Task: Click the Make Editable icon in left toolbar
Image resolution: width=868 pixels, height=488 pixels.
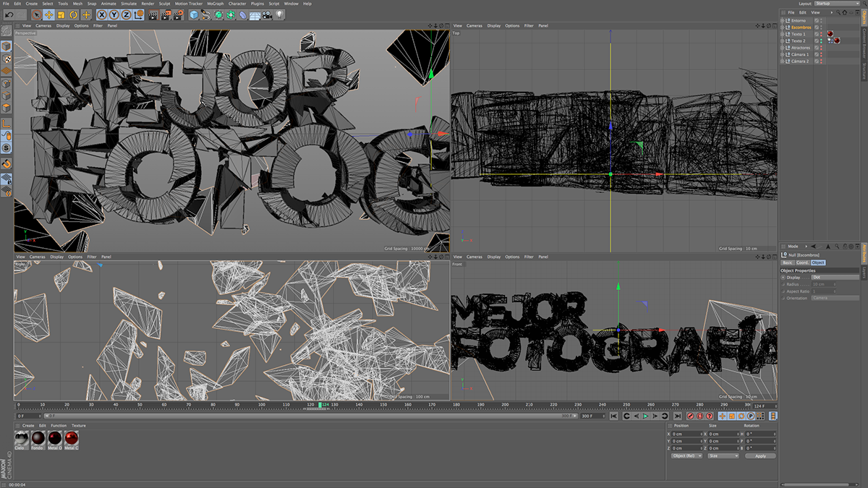Action: coord(7,33)
